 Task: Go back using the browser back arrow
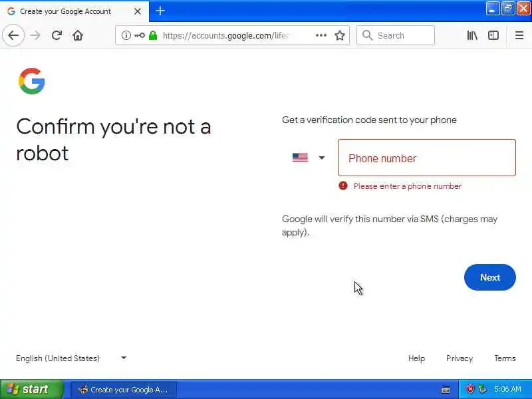click(13, 35)
